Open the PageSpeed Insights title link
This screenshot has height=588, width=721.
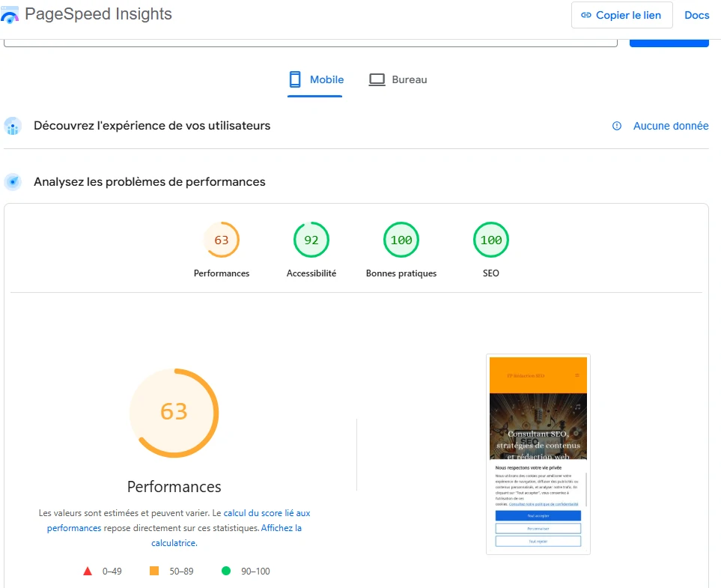(x=98, y=14)
